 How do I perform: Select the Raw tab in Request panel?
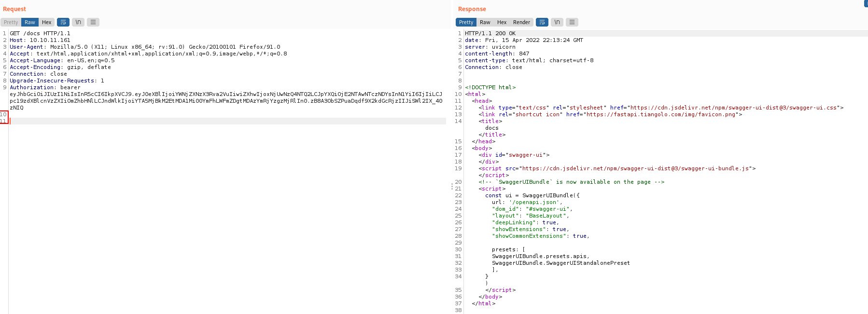(30, 22)
